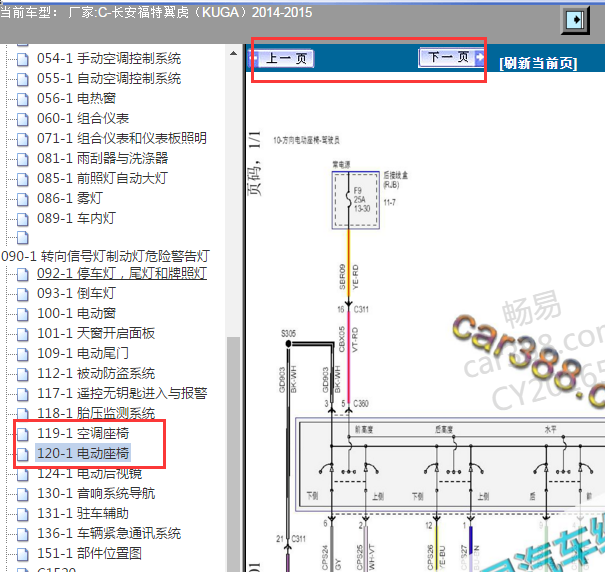Open 101-1 天窗开启面板 entry
605x572 pixels.
96,333
